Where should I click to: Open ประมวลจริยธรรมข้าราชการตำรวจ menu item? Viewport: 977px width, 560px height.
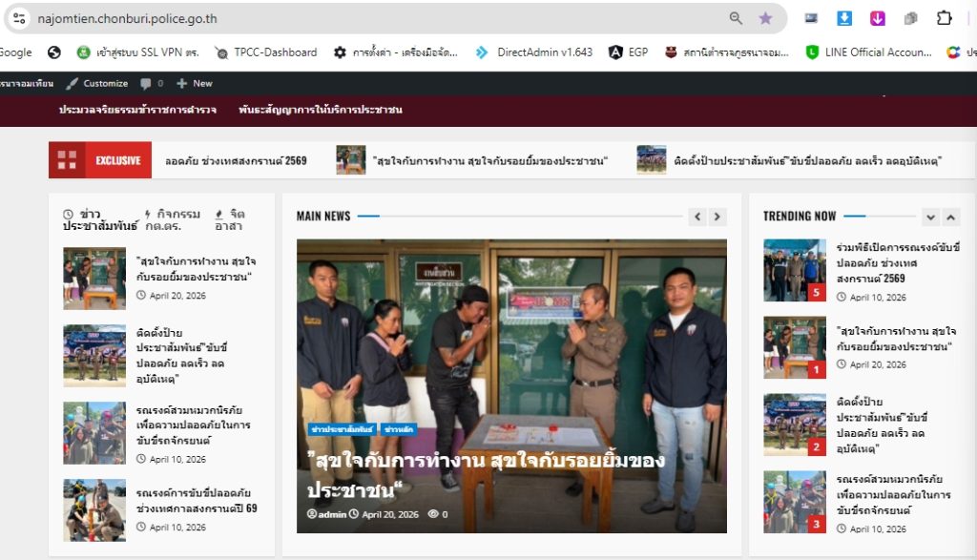coord(137,110)
